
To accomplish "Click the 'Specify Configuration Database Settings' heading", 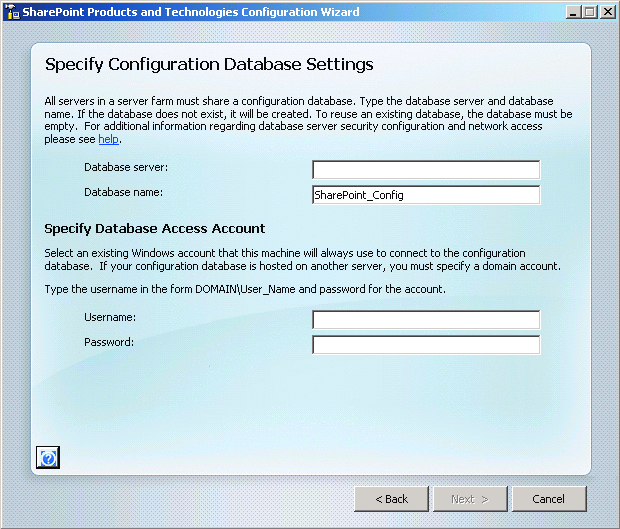I will (x=209, y=64).
